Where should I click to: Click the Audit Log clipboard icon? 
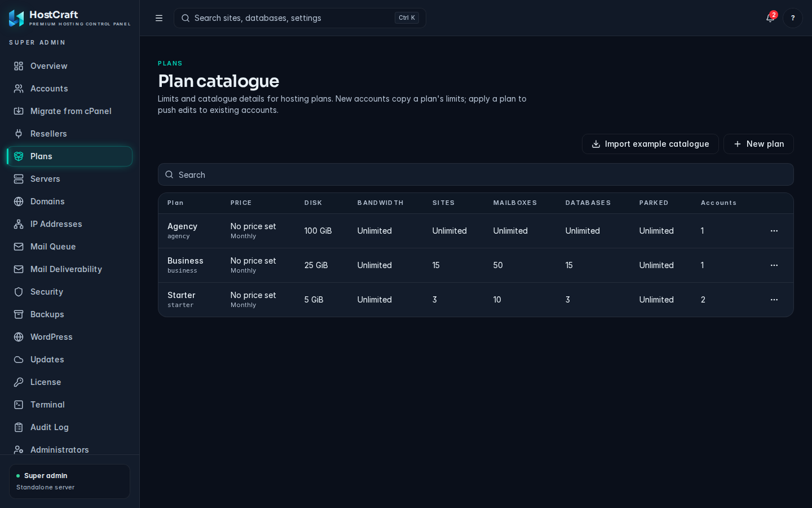[x=19, y=427]
